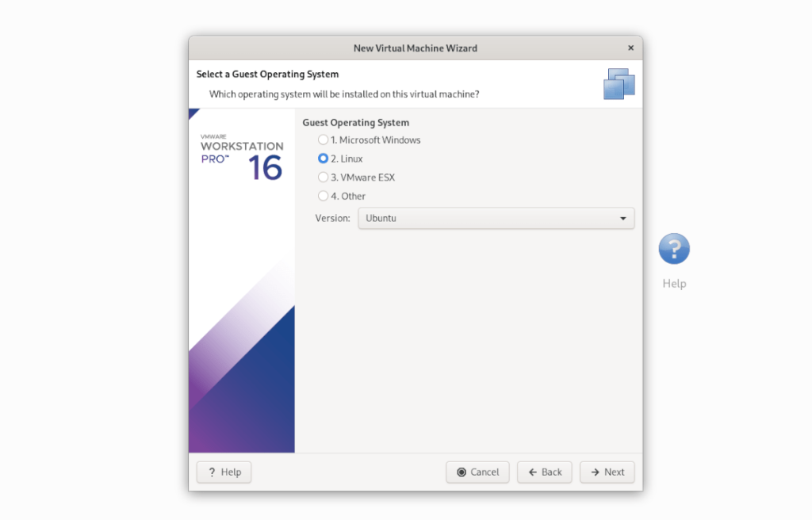Image resolution: width=812 pixels, height=520 pixels.
Task: Click the blue question mark Help icon
Action: 673,248
